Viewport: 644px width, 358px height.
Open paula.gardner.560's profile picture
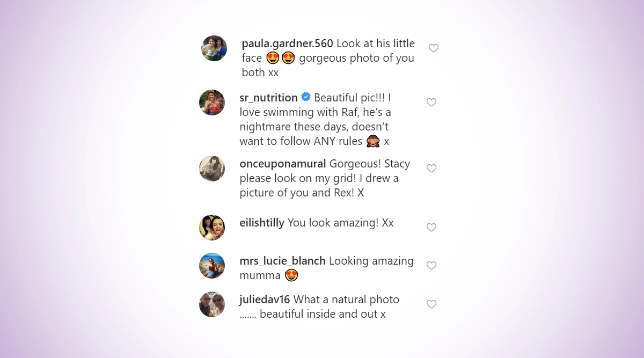[214, 48]
